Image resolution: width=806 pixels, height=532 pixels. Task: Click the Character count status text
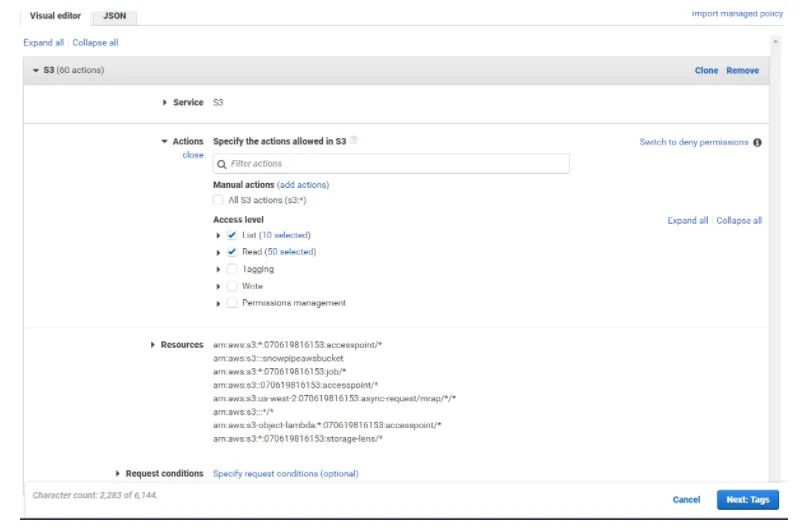coord(95,495)
